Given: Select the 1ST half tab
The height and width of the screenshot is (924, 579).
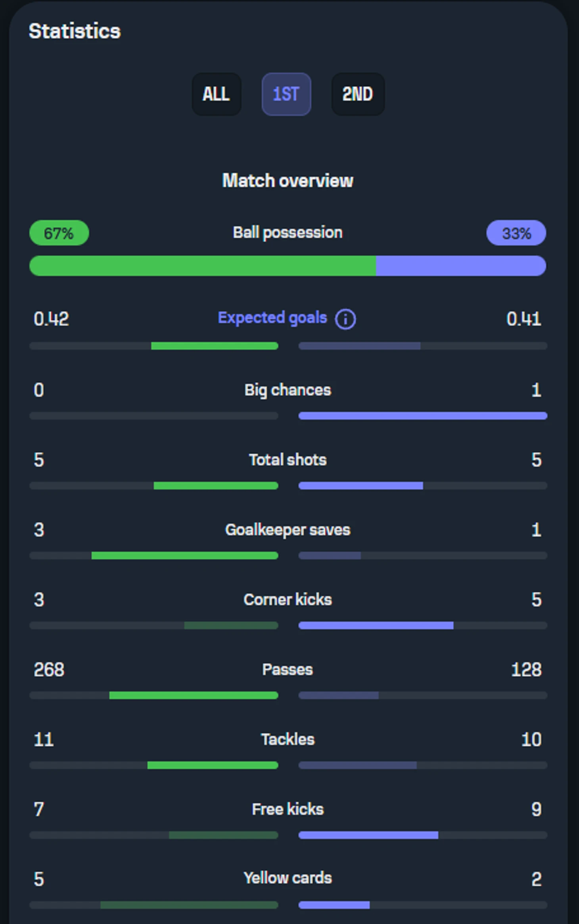Looking at the screenshot, I should 286,94.
